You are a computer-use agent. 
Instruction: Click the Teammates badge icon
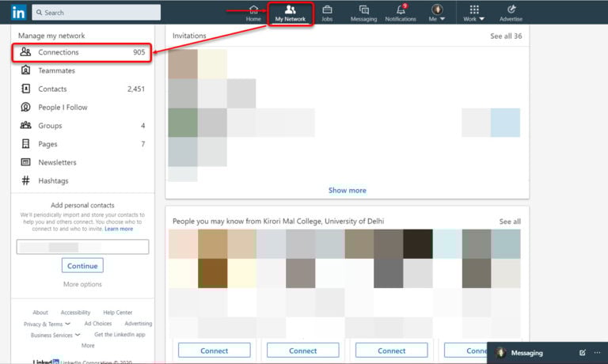coord(25,70)
